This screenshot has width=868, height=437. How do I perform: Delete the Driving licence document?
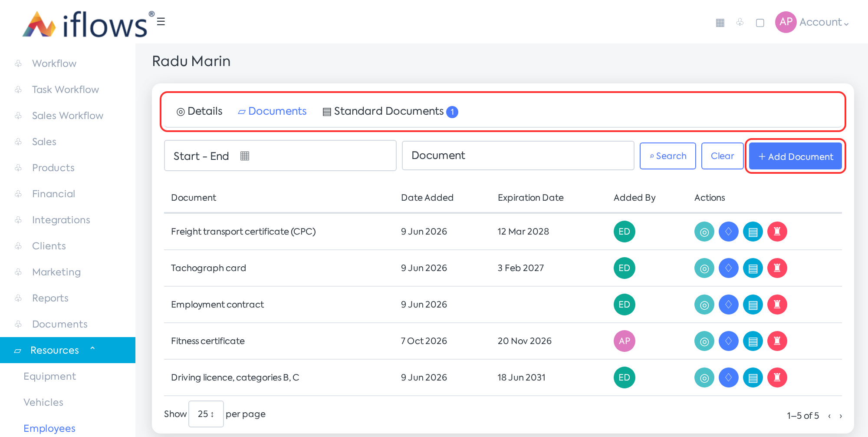pyautogui.click(x=777, y=377)
